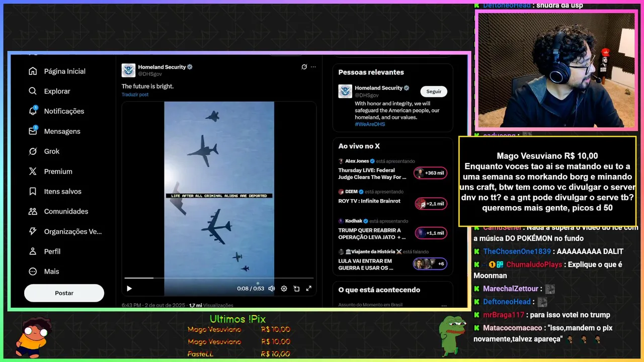Click Alex Jones name under Ao vivo no X
The height and width of the screenshot is (362, 644).
(x=357, y=161)
